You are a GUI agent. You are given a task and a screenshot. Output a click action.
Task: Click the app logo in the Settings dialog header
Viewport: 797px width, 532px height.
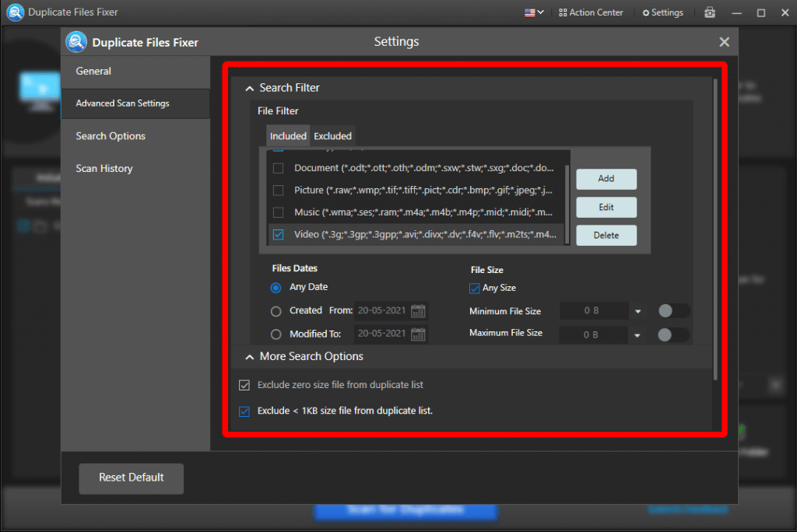click(x=75, y=41)
